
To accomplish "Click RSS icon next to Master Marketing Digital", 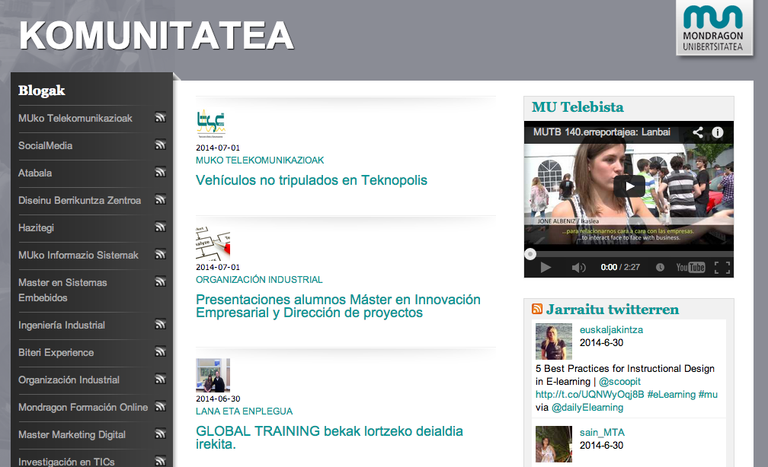I will tap(160, 435).
